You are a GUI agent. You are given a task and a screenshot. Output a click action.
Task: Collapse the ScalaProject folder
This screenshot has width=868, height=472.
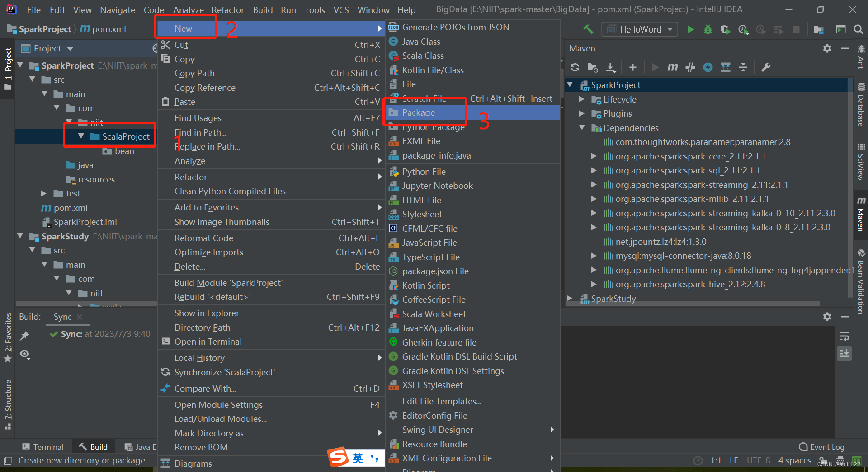pos(81,136)
